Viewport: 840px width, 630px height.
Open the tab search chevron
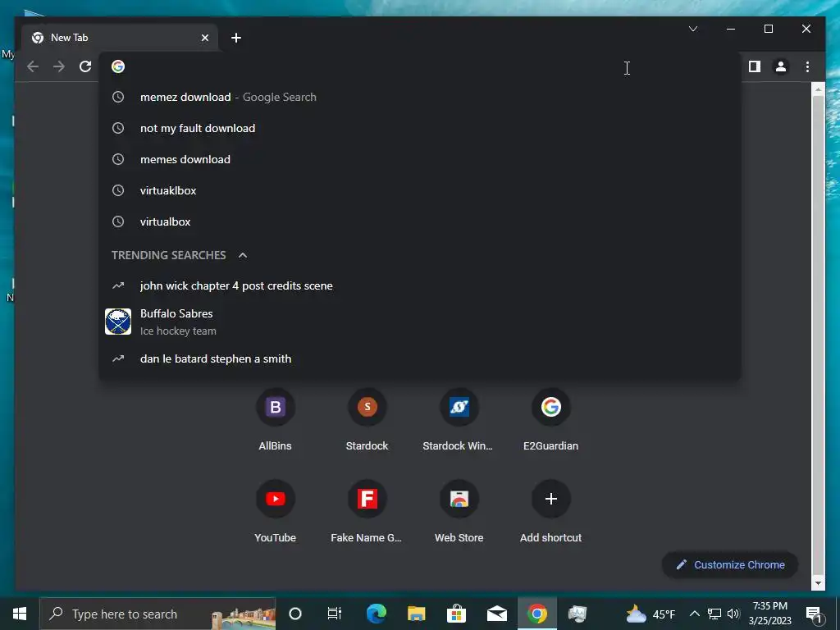click(x=692, y=29)
